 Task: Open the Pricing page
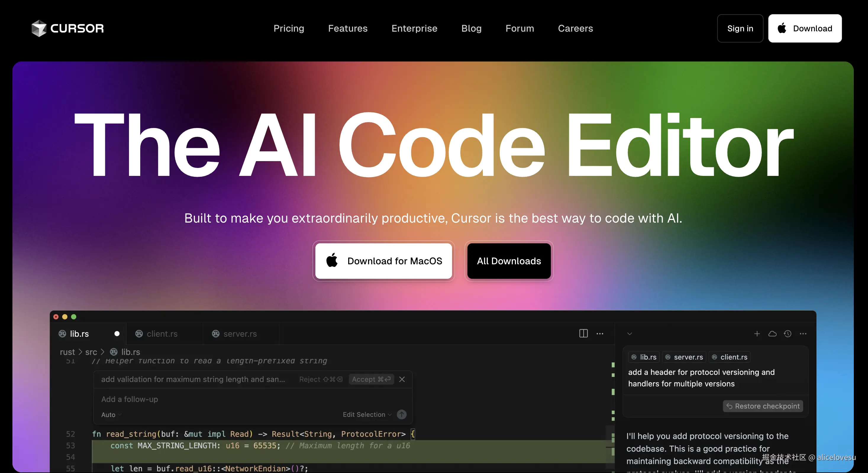pos(288,28)
